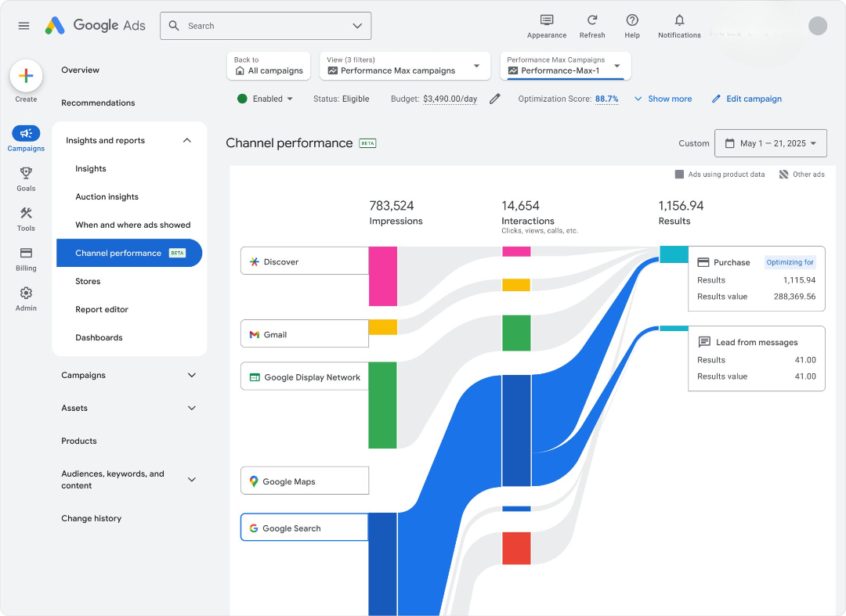This screenshot has height=616, width=846.
Task: Toggle the Enabled campaign status dropdown
Action: point(265,99)
